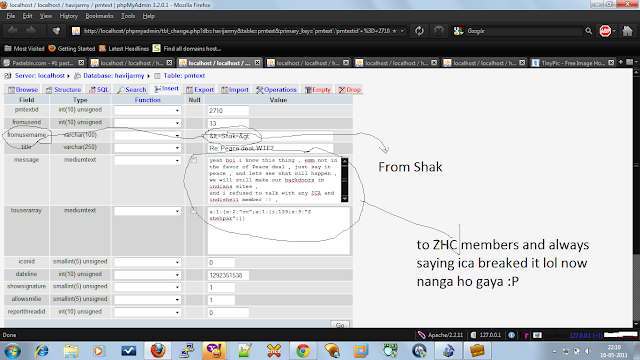Open the Function dropdown for fromusername
Screen dimensions: 640x360
click(x=148, y=136)
